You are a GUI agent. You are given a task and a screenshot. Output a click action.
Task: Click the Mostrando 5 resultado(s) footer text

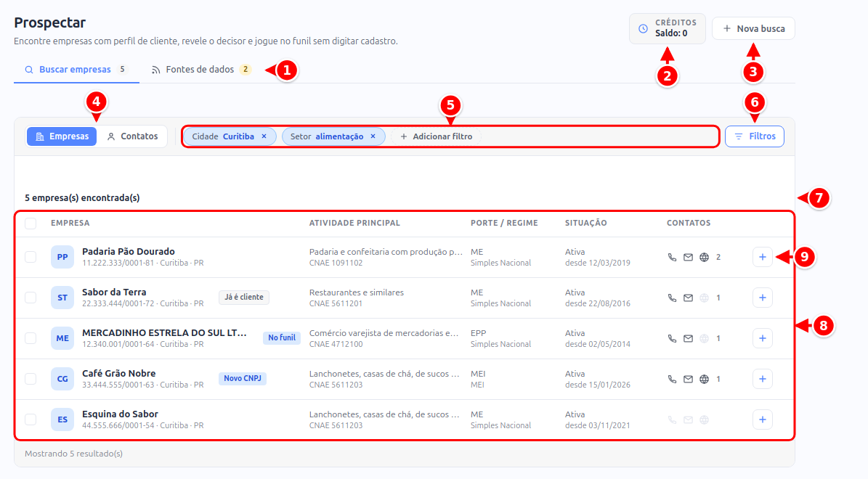point(73,454)
